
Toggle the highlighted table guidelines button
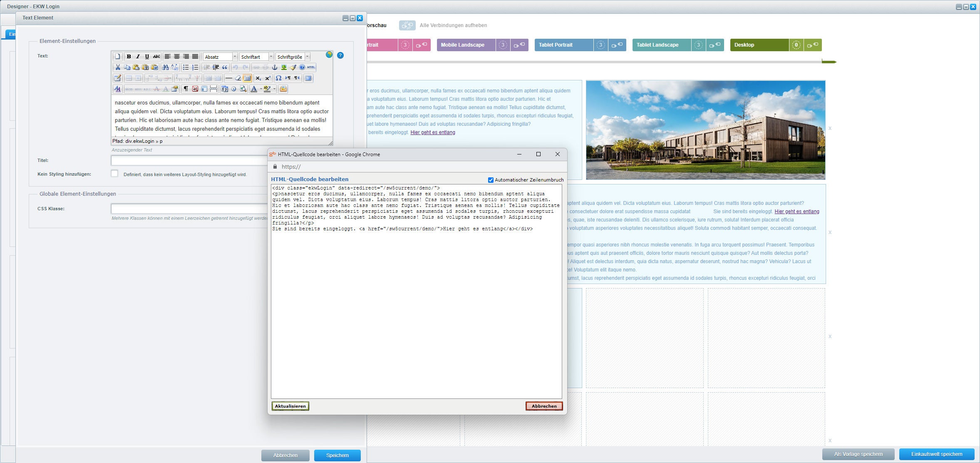point(247,78)
